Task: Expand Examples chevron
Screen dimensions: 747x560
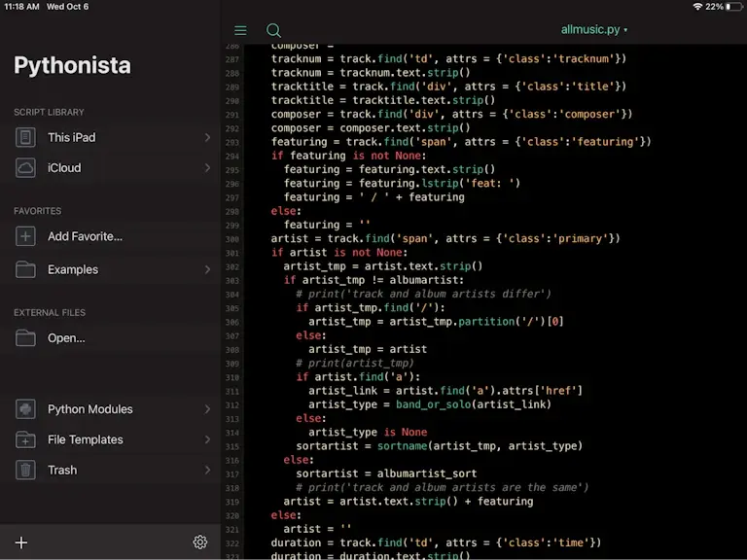Action: (x=207, y=269)
